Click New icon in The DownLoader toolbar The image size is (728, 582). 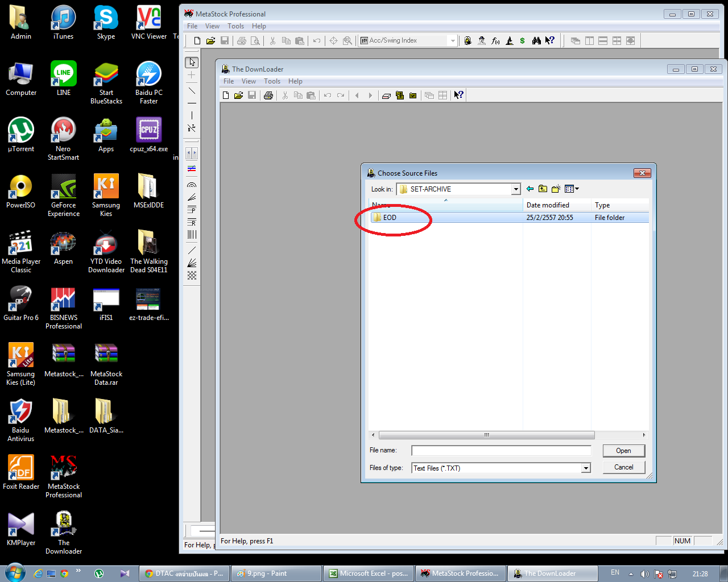point(226,95)
